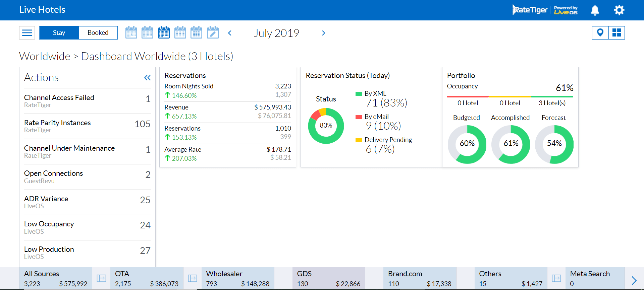Select the Booked toggle option

98,33
